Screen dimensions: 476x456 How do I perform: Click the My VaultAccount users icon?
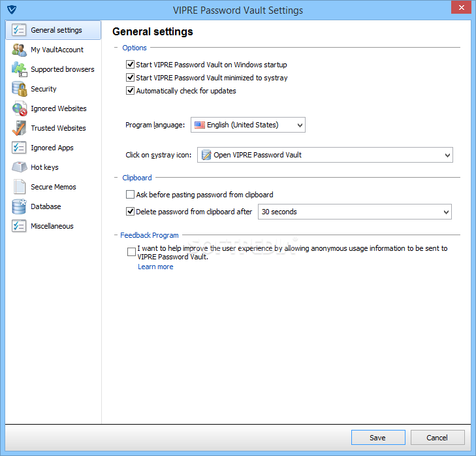pos(19,50)
